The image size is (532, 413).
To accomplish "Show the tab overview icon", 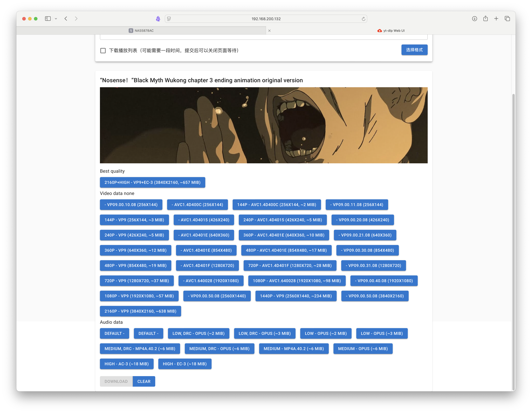I will point(507,19).
